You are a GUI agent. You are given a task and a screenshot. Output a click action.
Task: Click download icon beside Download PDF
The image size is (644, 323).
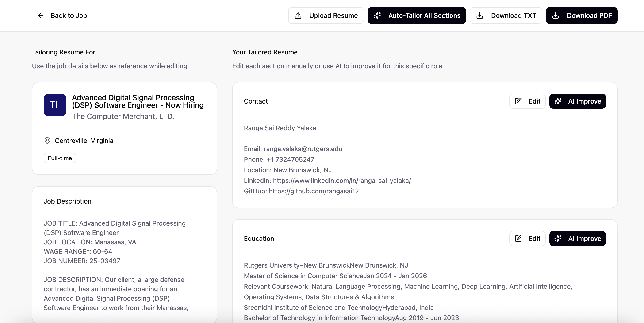click(x=556, y=15)
